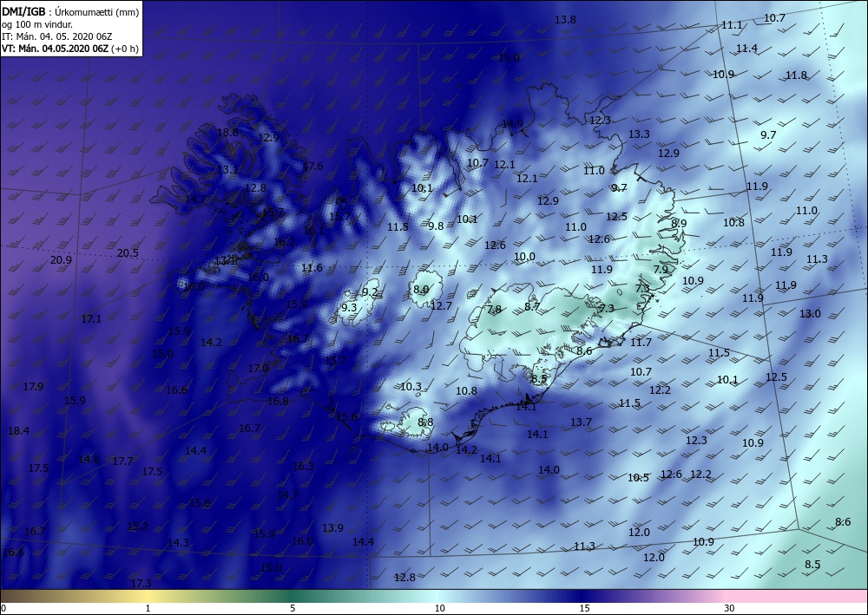The width and height of the screenshot is (868, 615).
Task: Click the 'IT: Mán. 04. 05. 2020 06Z' line
Action: 57,36
